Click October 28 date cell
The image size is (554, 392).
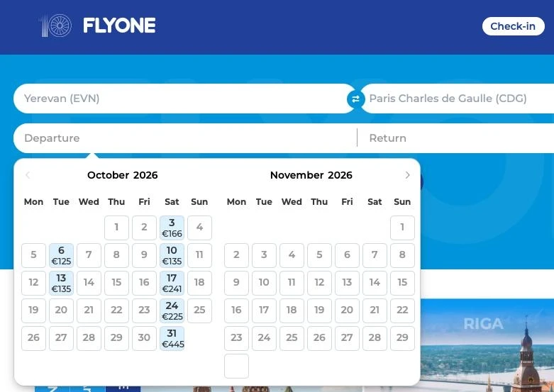point(89,338)
